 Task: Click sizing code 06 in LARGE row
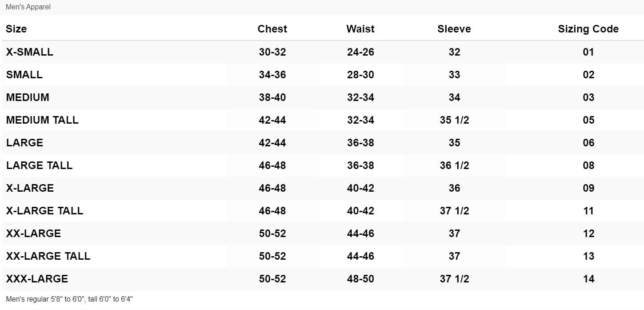[588, 143]
